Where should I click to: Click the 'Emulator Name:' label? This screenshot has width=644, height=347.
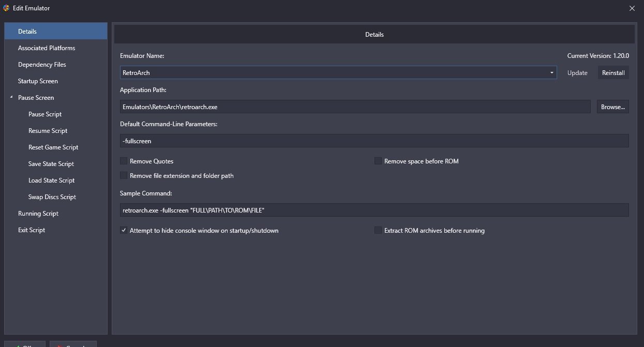pos(142,55)
